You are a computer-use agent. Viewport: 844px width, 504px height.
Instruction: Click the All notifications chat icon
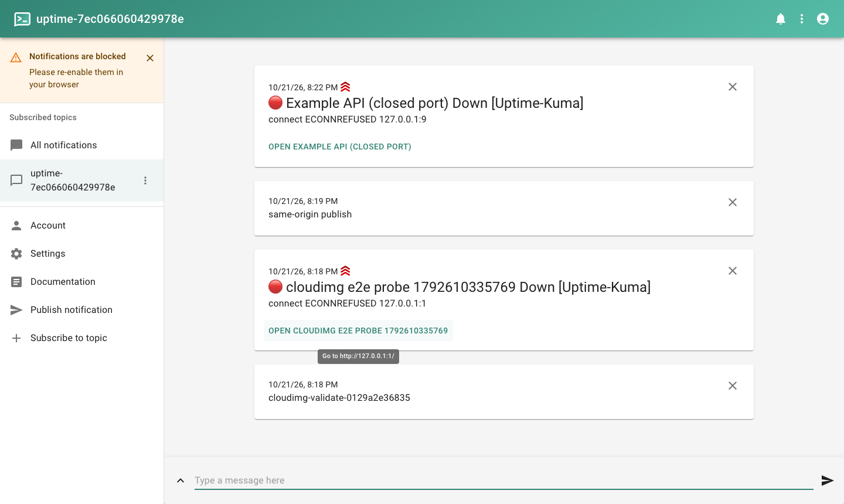[16, 145]
